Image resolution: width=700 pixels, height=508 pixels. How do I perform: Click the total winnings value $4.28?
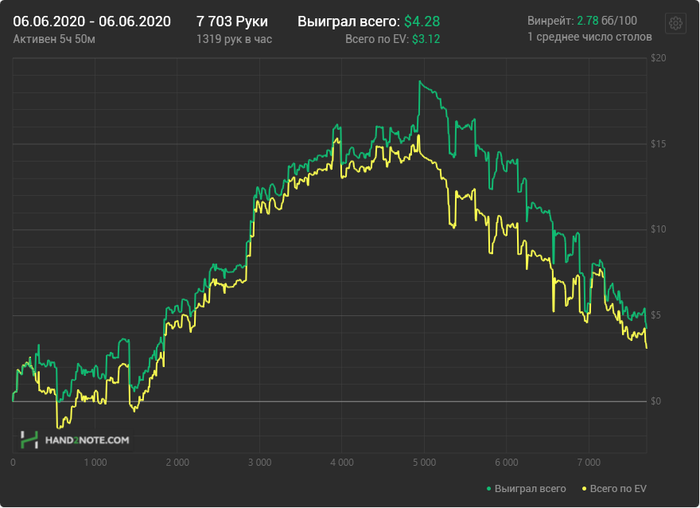422,21
